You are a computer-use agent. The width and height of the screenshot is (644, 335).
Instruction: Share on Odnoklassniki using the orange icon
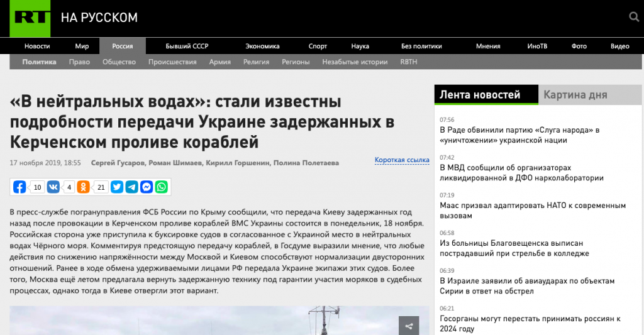tap(84, 187)
